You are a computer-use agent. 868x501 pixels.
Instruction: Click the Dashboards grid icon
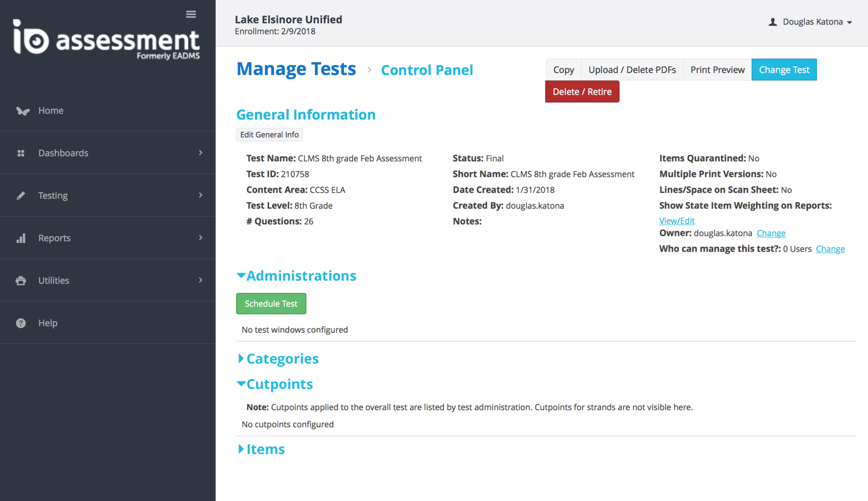tap(21, 153)
